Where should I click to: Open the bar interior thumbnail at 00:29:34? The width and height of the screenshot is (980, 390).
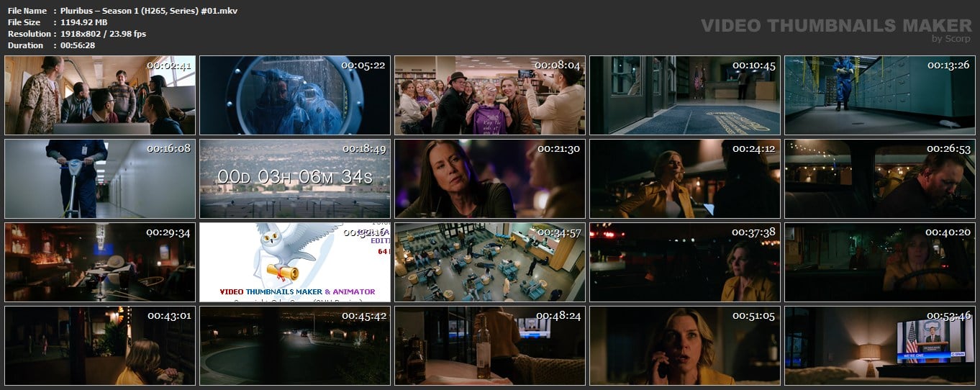point(100,263)
